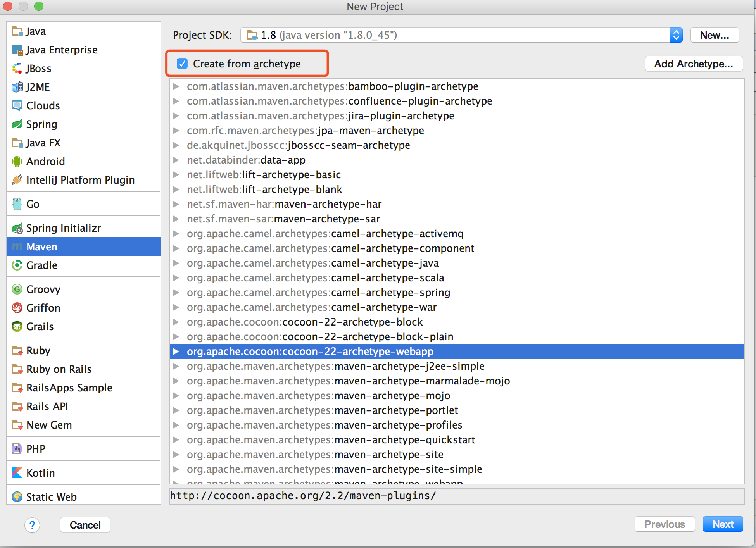Select cocoon-22-archetype-block-plain archetype
Viewport: 756px width, 548px height.
[x=457, y=336]
